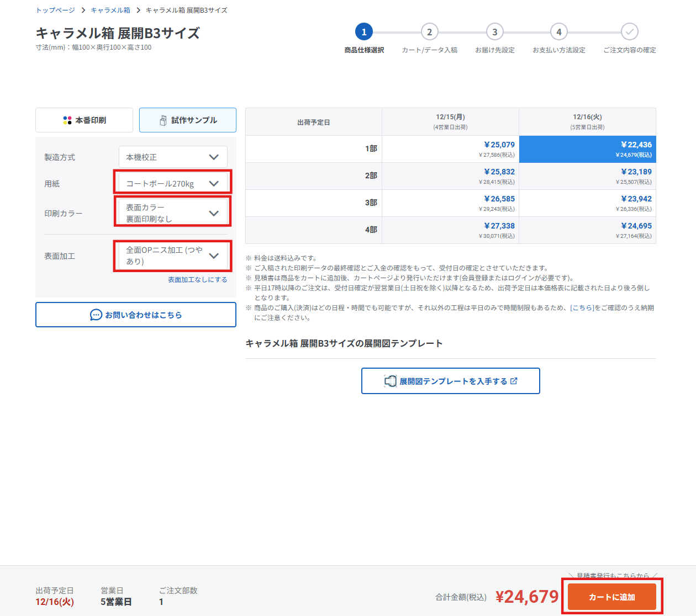Click the color print icon beside 本番印刷

pyautogui.click(x=67, y=120)
